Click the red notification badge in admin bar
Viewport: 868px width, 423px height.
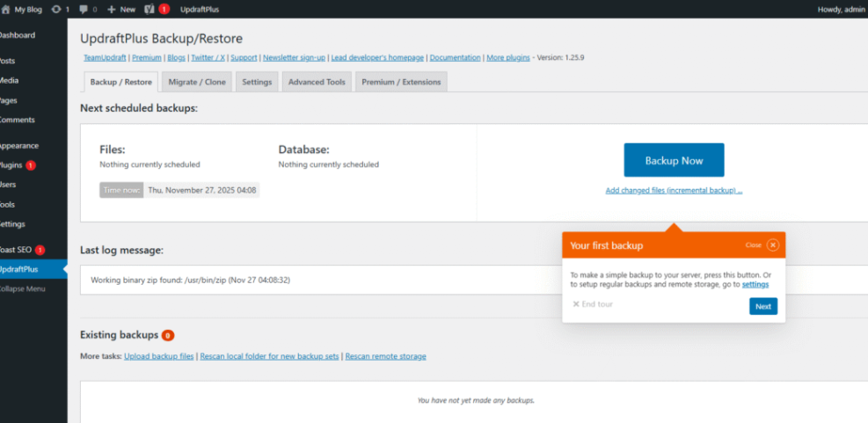[x=164, y=10]
